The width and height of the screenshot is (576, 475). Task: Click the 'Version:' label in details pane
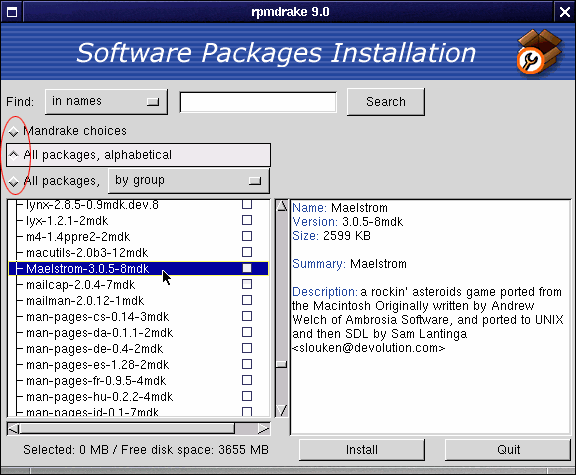[314, 222]
